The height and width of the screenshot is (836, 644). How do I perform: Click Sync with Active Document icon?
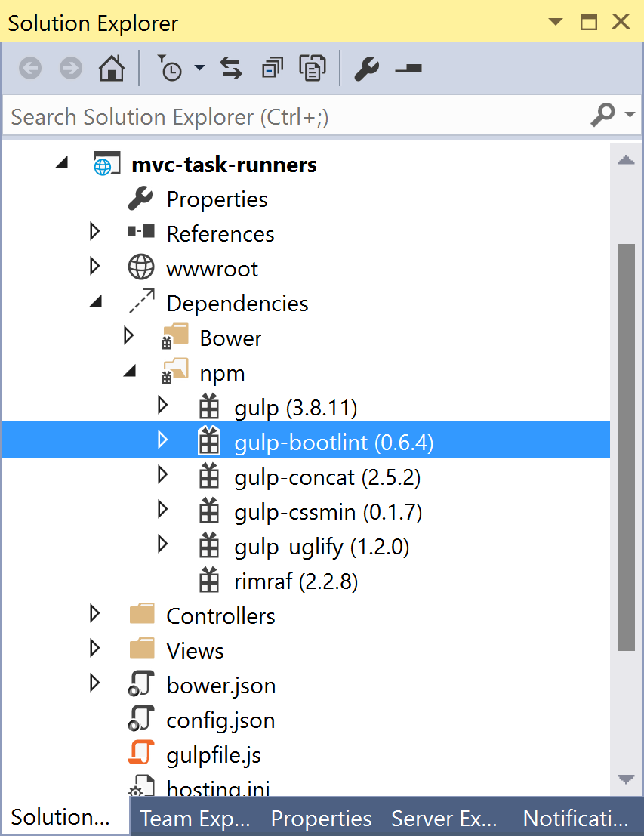(x=231, y=69)
